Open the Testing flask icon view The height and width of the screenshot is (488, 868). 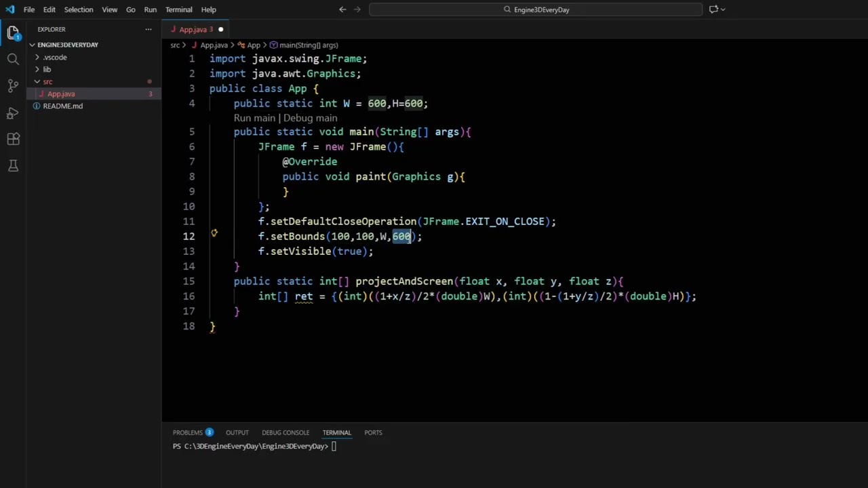tap(13, 165)
